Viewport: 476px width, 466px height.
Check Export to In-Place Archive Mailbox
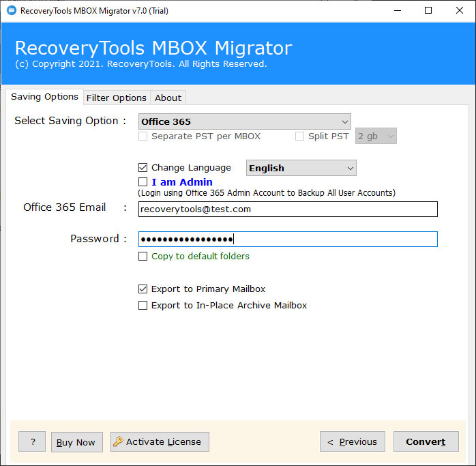[143, 305]
